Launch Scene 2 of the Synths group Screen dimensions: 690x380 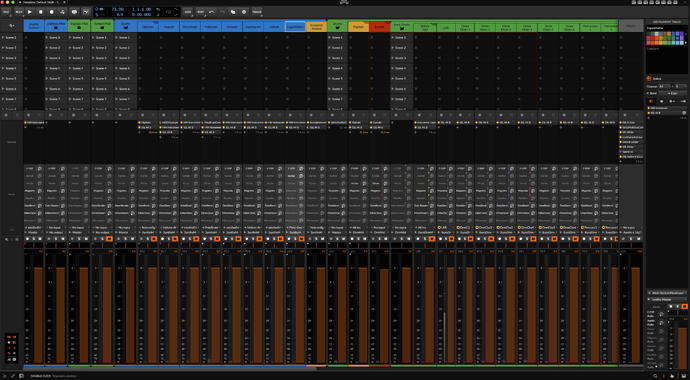pos(125,48)
